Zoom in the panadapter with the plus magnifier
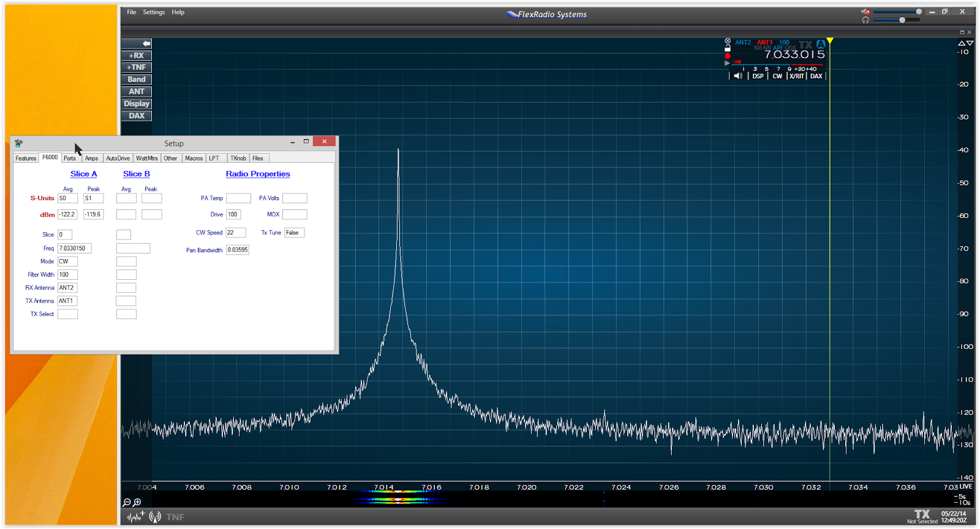Viewport: 980px width, 529px height. click(x=137, y=503)
